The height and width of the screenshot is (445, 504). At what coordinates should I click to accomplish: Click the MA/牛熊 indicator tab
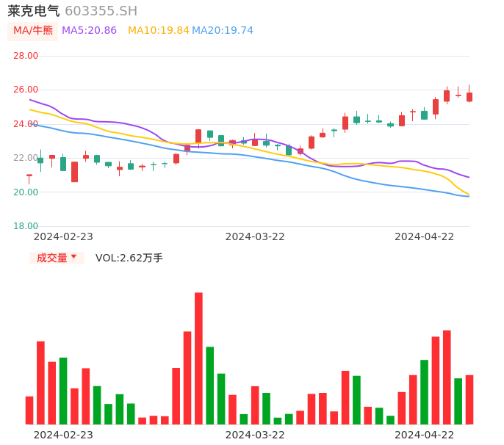pos(33,31)
